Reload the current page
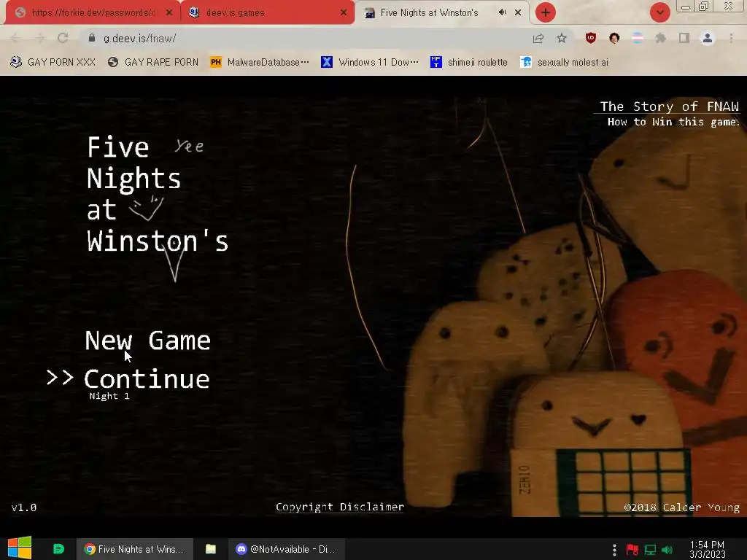 [x=63, y=38]
